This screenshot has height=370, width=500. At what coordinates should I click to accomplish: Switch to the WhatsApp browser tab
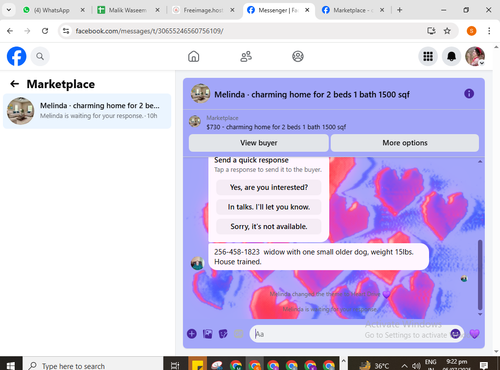pyautogui.click(x=52, y=10)
